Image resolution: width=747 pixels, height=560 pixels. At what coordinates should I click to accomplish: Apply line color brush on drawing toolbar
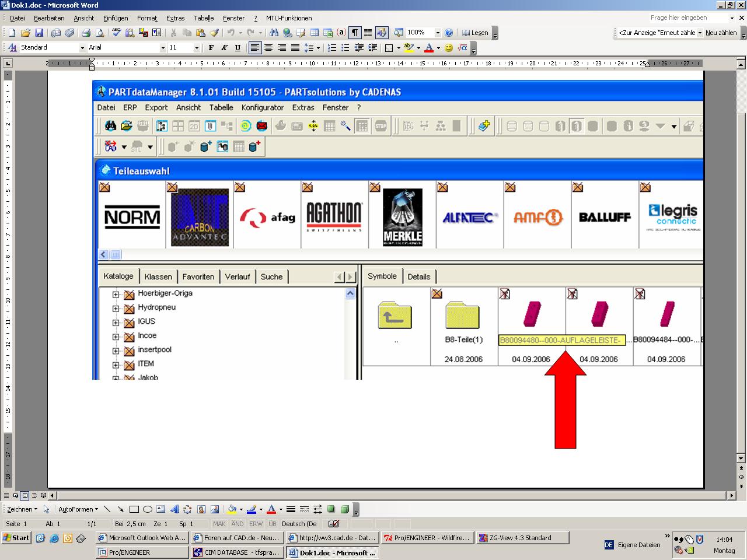click(x=251, y=509)
